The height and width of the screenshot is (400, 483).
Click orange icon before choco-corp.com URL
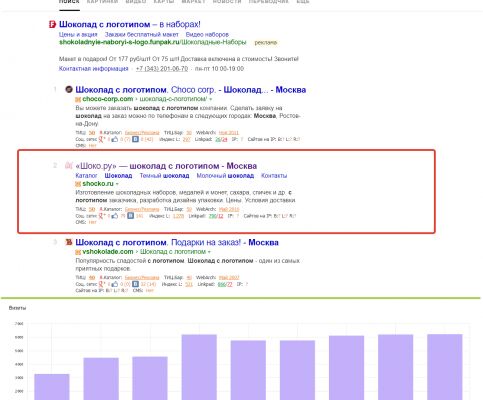coord(78,99)
